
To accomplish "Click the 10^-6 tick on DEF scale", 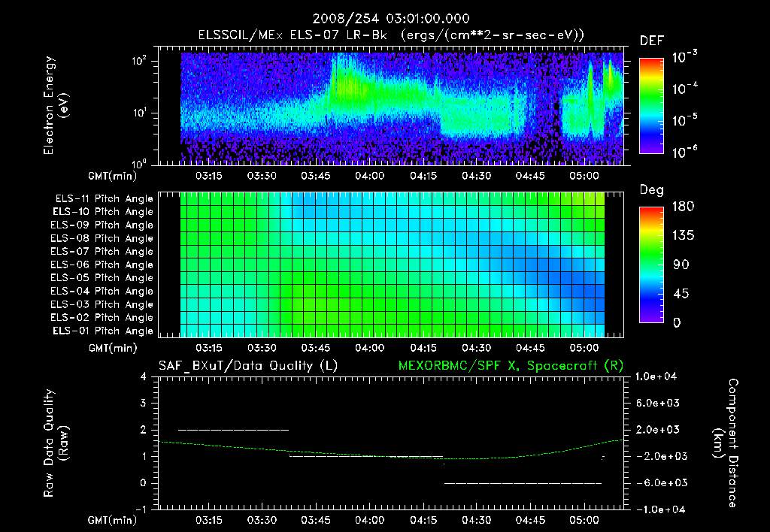I will click(684, 152).
